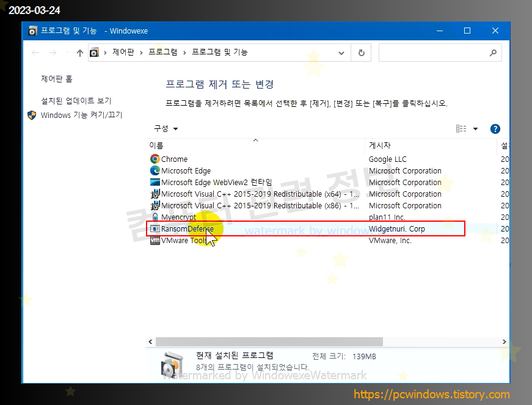Select the Chrome entry name
The height and width of the screenshot is (405, 532).
tap(175, 159)
